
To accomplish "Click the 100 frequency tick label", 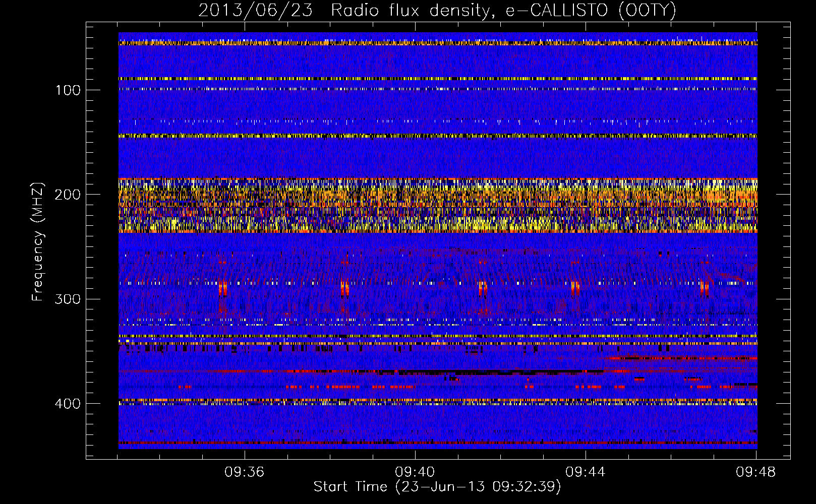I will (x=68, y=90).
